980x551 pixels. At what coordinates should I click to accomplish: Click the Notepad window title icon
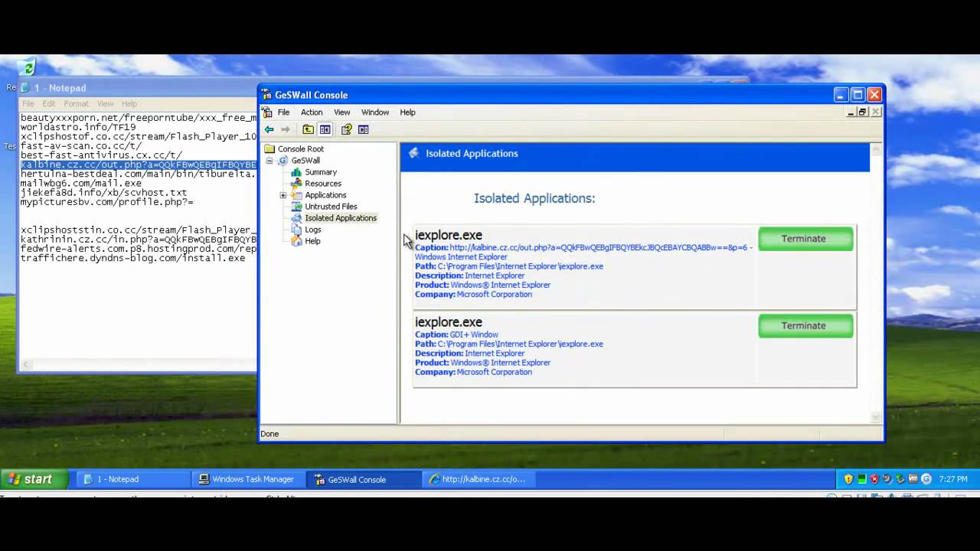25,88
